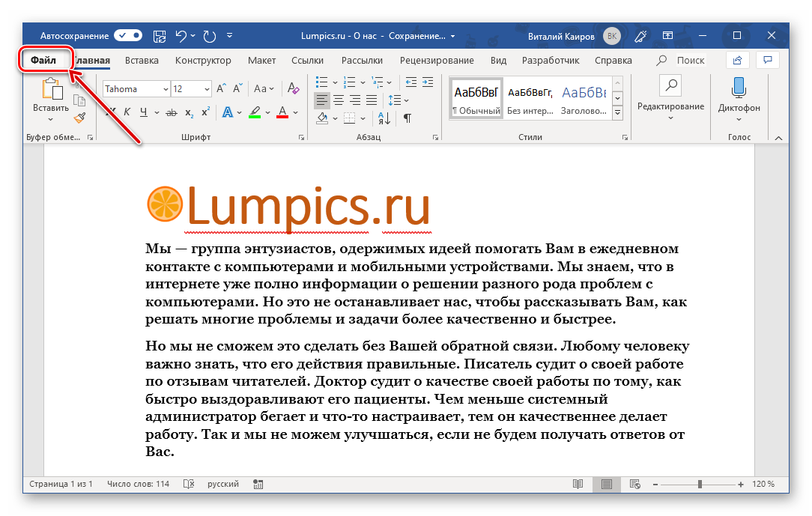Open the Справка tab

[613, 61]
